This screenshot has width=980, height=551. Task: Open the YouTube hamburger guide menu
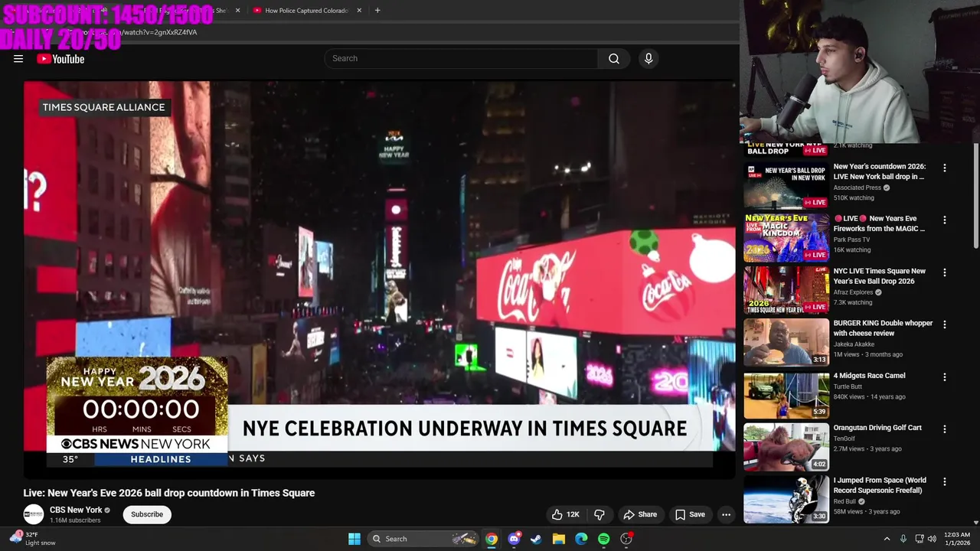click(x=18, y=59)
